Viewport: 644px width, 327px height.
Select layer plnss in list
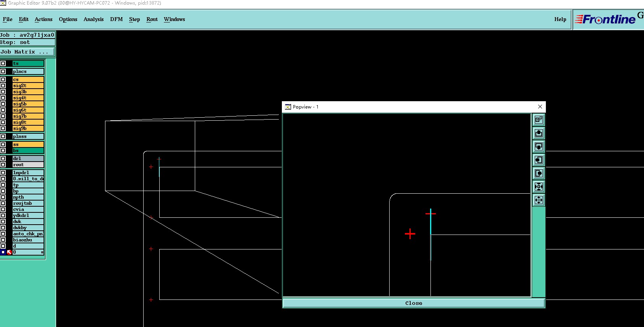point(28,136)
